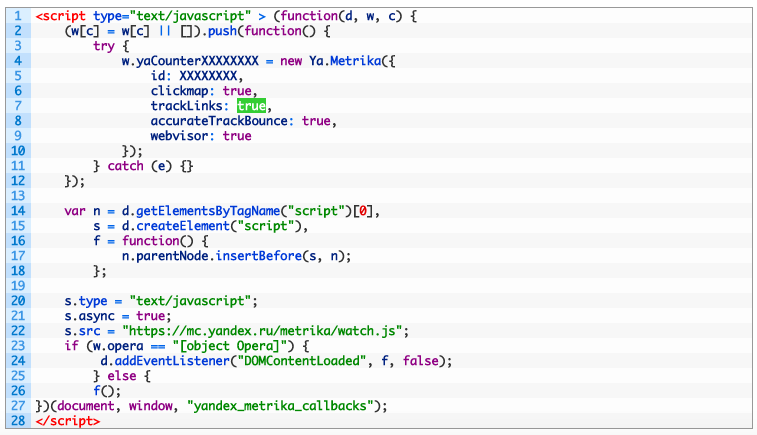Click s.type on line 20

pyautogui.click(x=86, y=301)
